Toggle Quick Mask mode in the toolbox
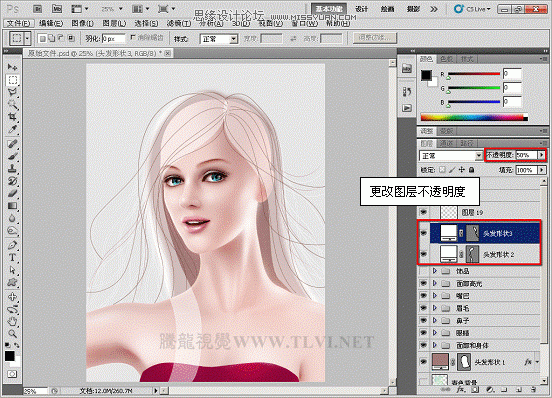Image resolution: width=552 pixels, height=398 pixels. coord(12,374)
